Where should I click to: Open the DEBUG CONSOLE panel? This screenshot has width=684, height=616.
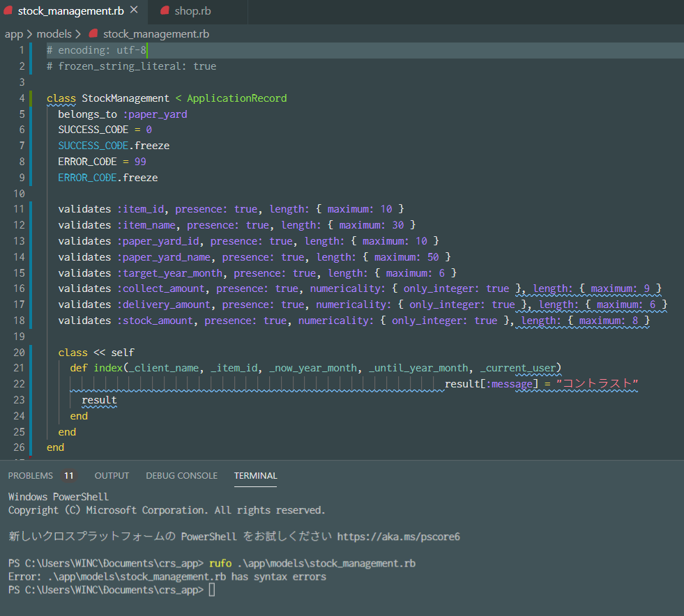181,475
